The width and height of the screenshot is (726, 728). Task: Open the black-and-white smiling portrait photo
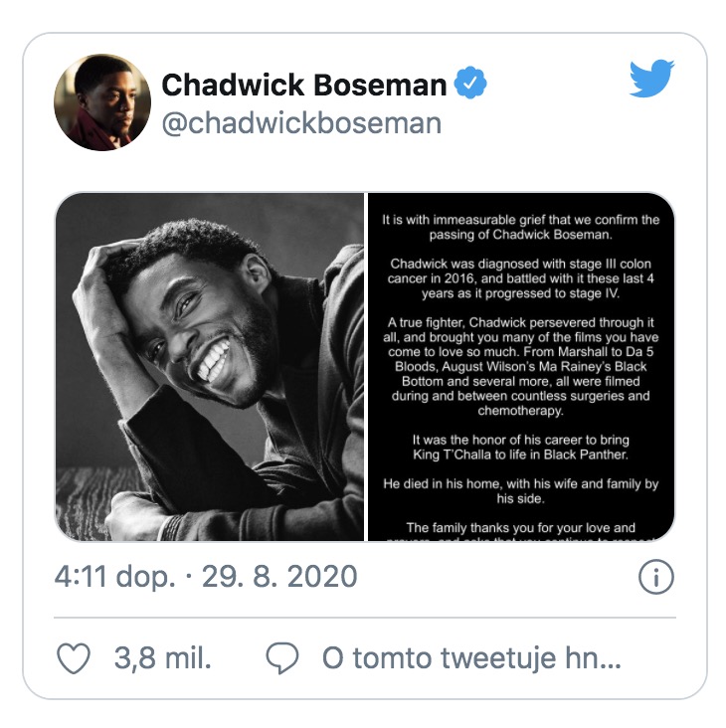210,367
